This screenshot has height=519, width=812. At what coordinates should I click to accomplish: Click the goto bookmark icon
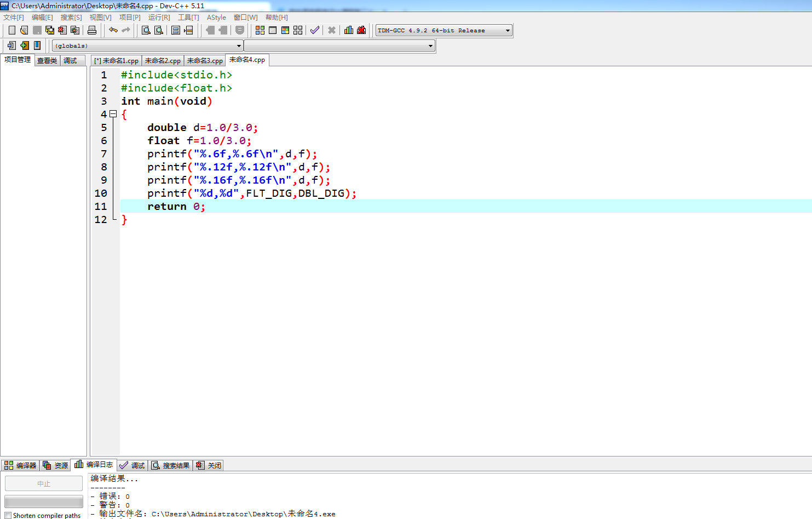tap(37, 45)
